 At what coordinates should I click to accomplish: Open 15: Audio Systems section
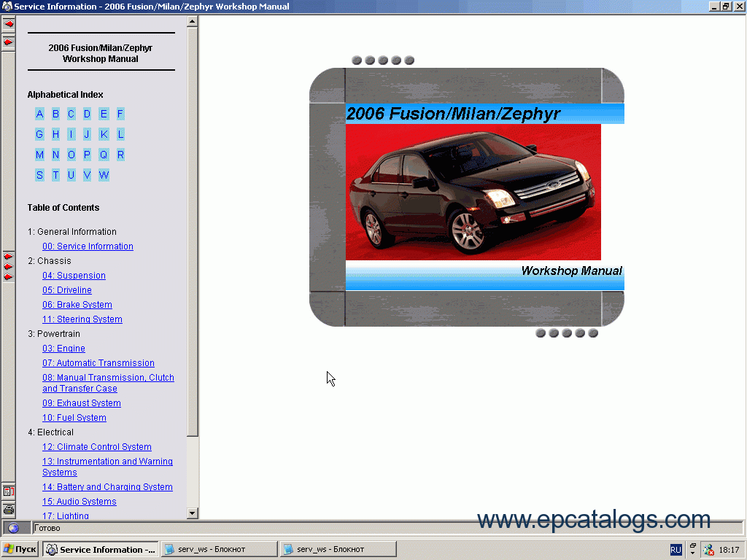tap(79, 502)
